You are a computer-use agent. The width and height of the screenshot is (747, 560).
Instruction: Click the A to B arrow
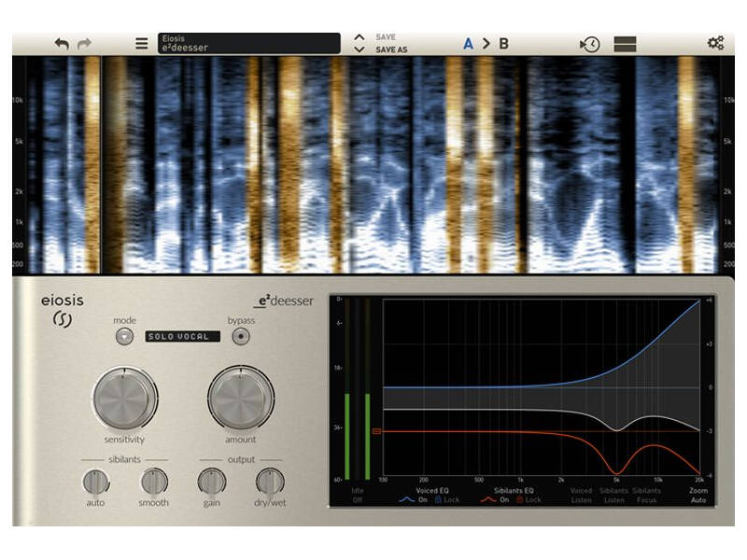click(486, 41)
